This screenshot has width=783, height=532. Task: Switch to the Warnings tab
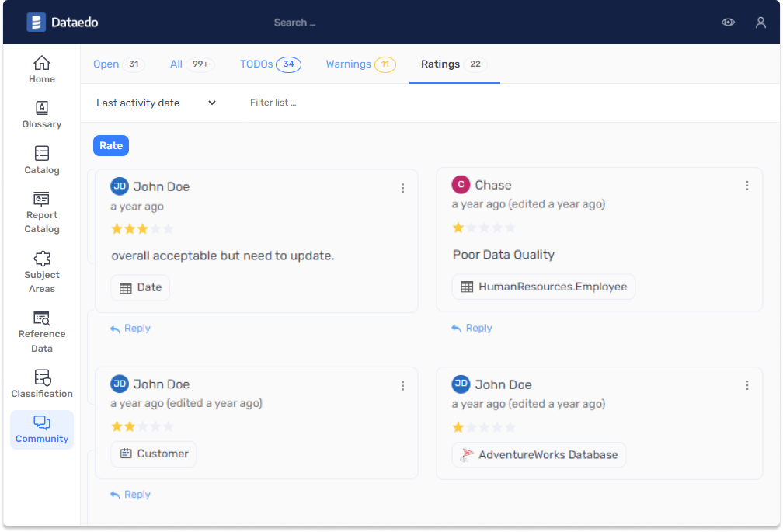[348, 64]
